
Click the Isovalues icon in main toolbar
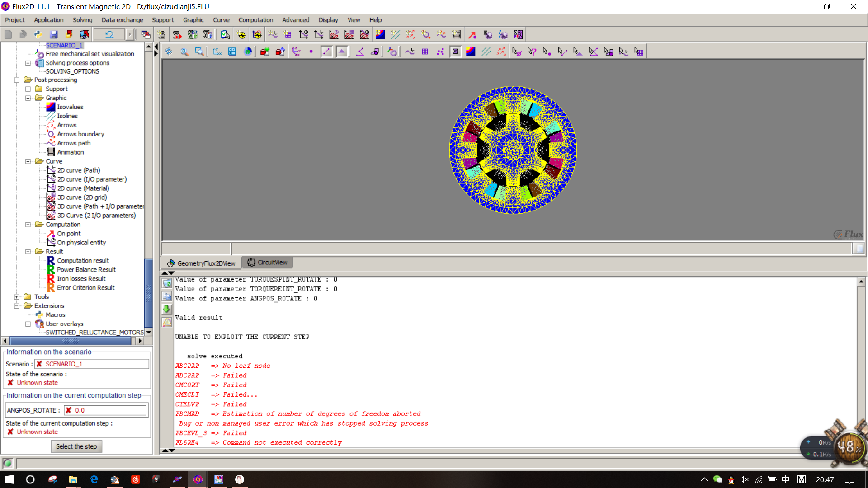click(x=380, y=34)
